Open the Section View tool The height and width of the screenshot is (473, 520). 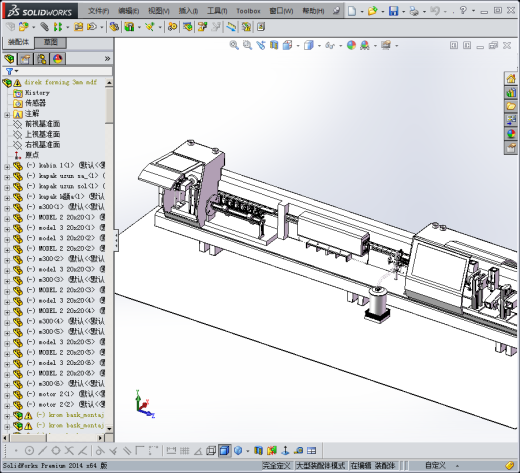tap(274, 45)
